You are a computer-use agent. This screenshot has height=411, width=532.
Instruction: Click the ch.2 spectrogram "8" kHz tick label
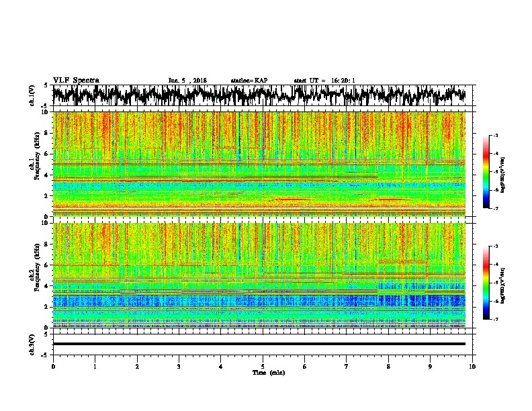coord(47,244)
